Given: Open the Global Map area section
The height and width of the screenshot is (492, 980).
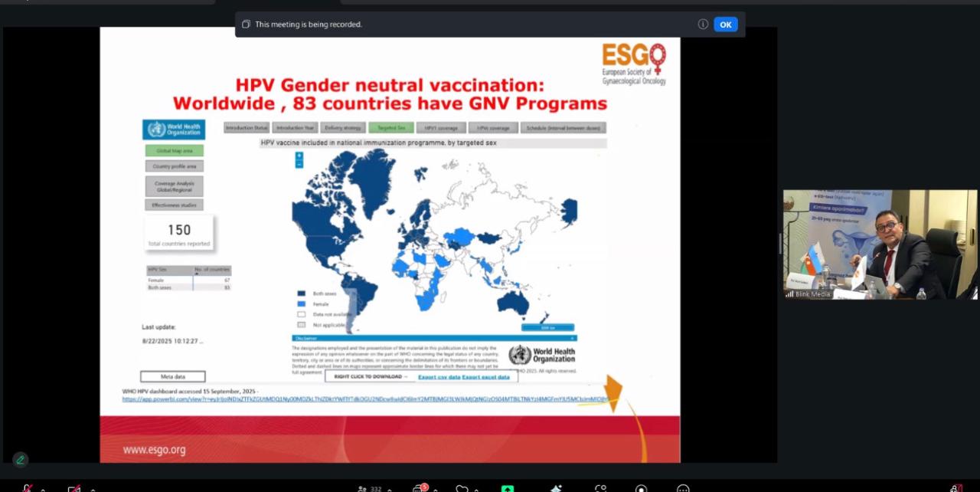Looking at the screenshot, I should point(174,151).
